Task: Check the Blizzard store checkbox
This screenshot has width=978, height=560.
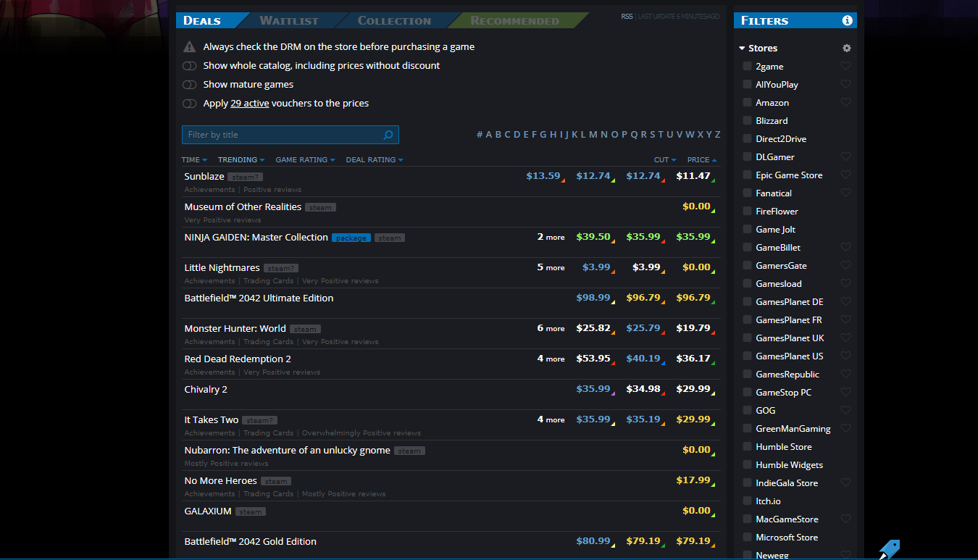Action: [x=747, y=120]
